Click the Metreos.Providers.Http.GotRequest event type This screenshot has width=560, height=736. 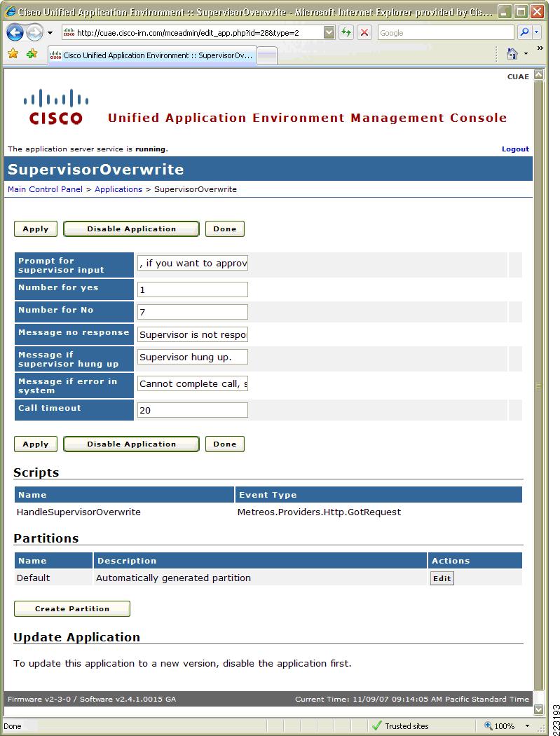coord(319,512)
